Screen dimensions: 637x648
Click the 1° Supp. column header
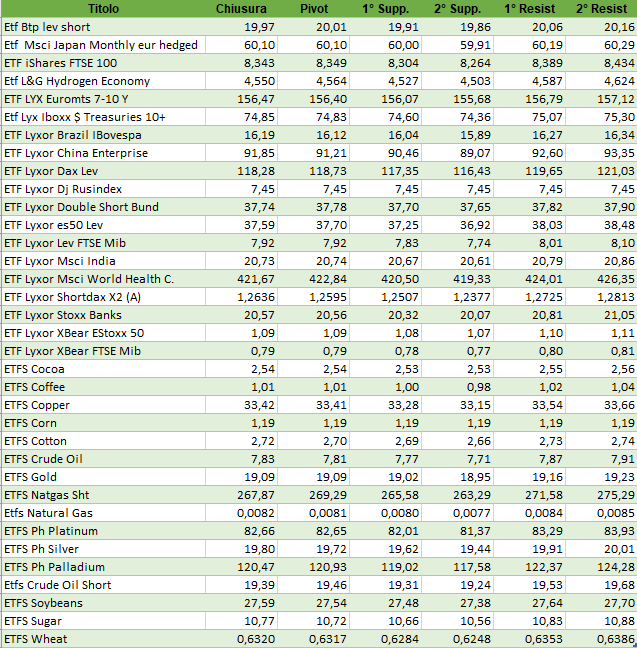click(x=385, y=9)
